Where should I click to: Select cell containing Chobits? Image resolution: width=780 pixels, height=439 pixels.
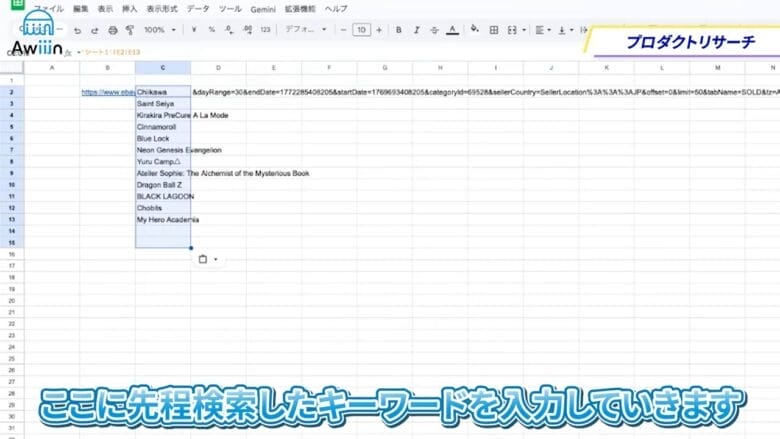[x=163, y=208]
